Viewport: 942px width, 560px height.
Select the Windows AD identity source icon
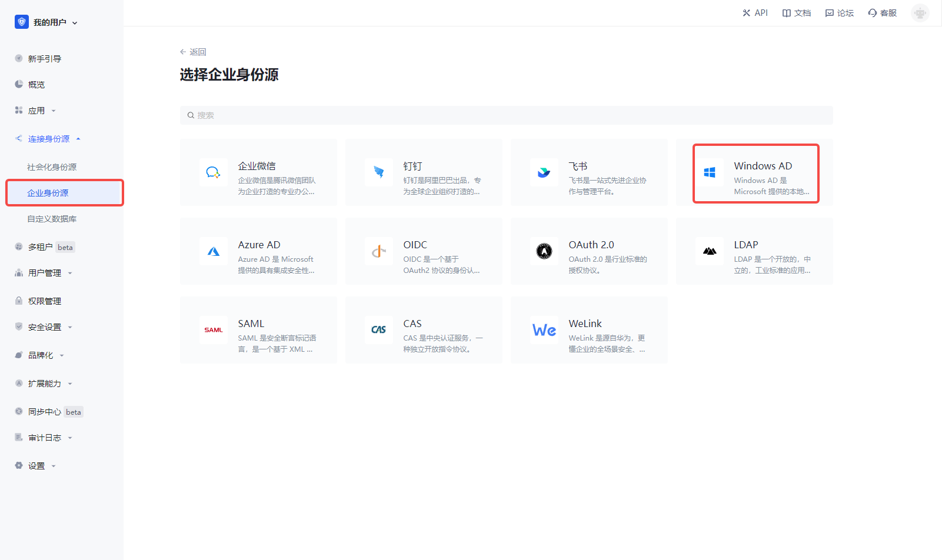[710, 172]
